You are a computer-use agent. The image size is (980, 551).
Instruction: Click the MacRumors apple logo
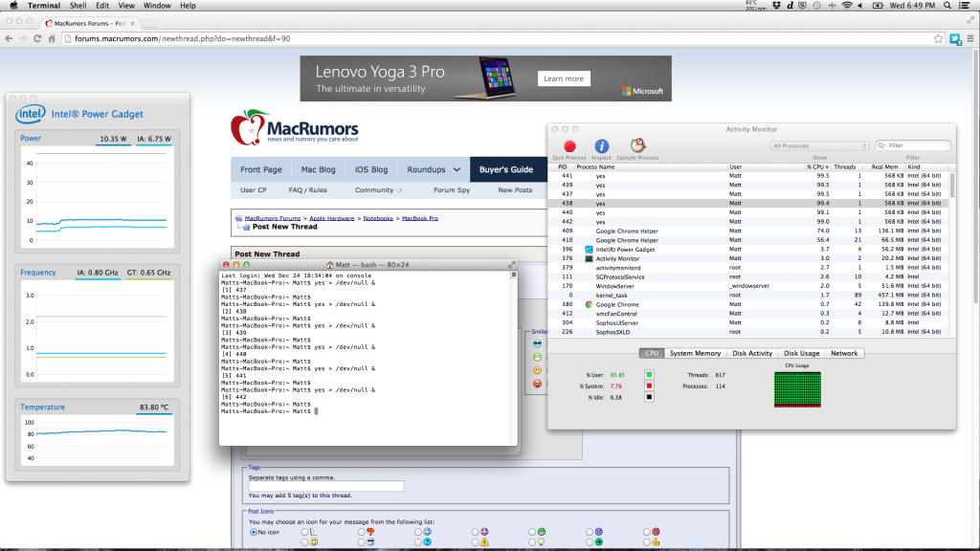(248, 127)
